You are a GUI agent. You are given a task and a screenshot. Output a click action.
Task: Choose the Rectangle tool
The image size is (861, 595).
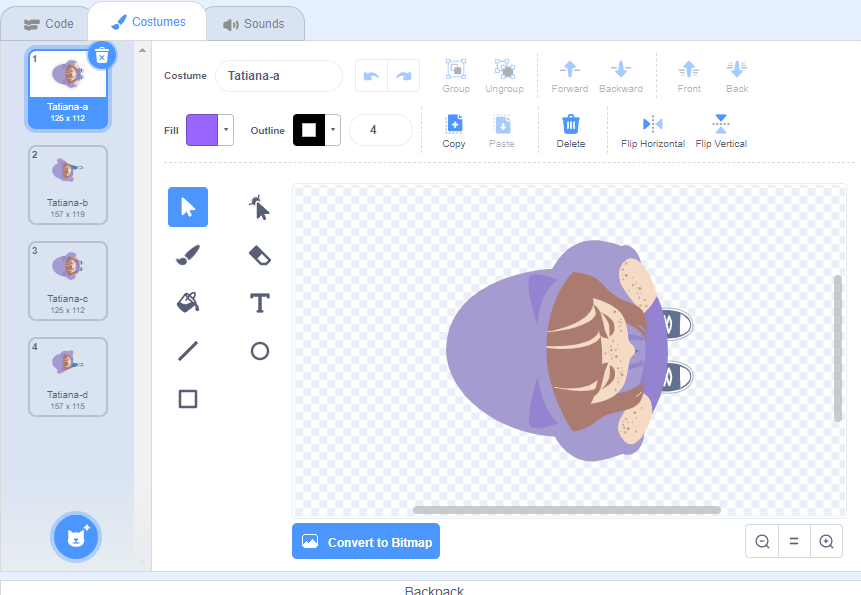[188, 399]
